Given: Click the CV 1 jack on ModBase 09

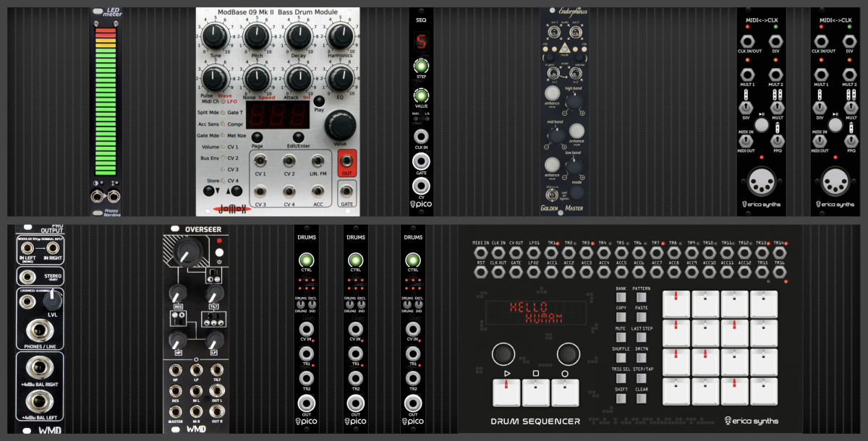Looking at the screenshot, I should tap(260, 160).
